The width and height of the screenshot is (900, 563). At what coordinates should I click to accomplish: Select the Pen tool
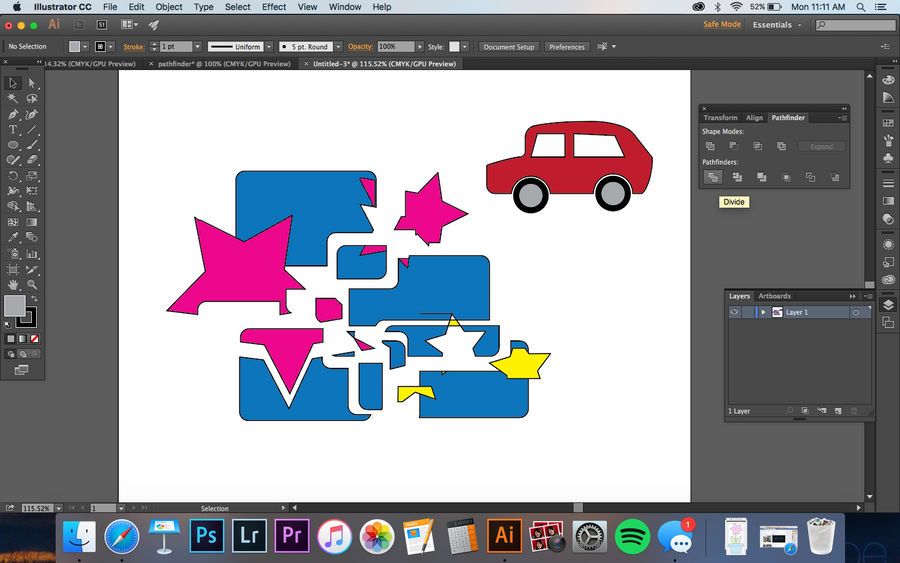point(13,114)
